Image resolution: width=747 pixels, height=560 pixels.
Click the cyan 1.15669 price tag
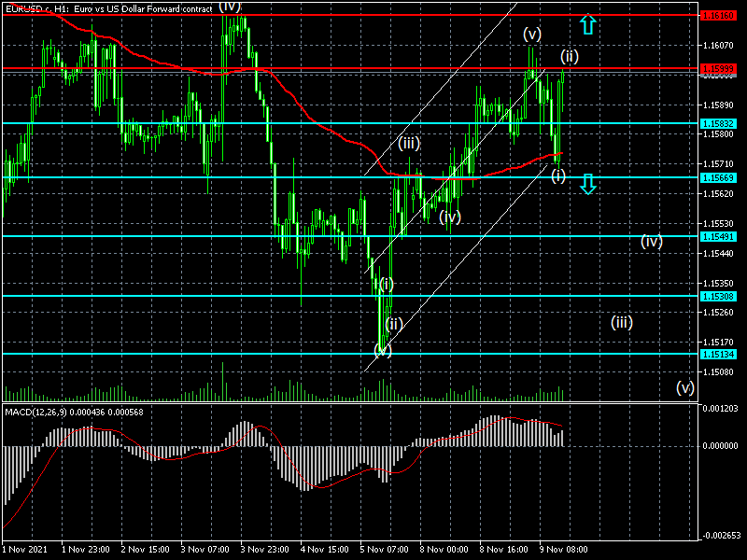[x=718, y=177]
